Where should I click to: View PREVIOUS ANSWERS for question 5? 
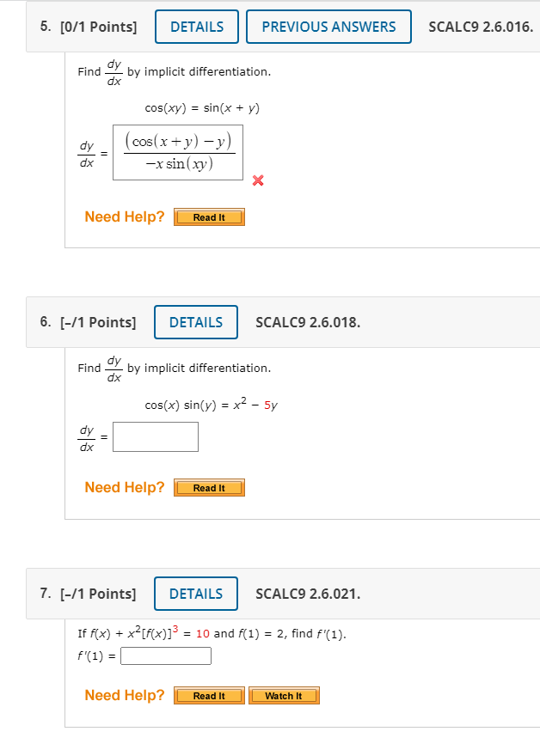click(x=328, y=27)
